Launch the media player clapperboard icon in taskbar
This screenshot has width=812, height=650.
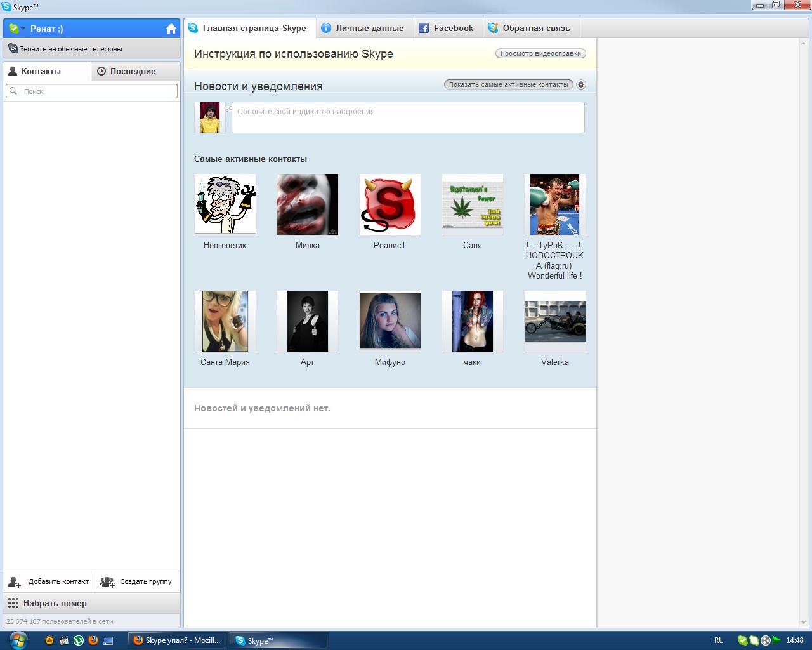(64, 640)
